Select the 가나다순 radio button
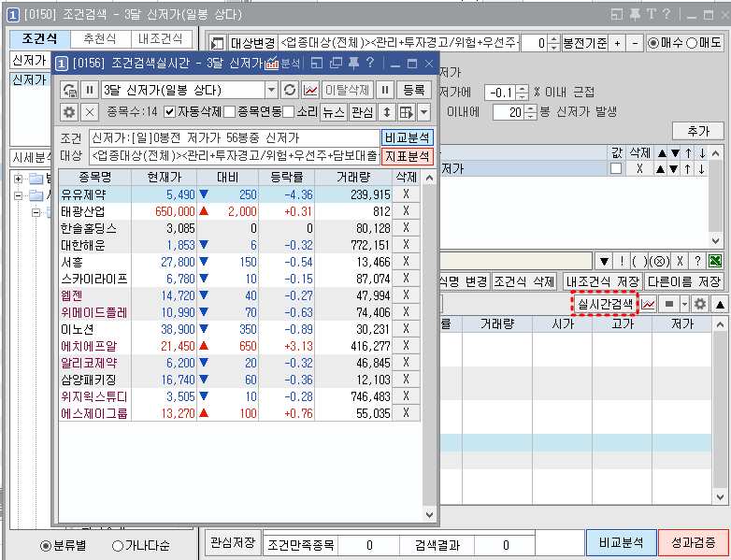The height and width of the screenshot is (560, 731). tap(118, 546)
